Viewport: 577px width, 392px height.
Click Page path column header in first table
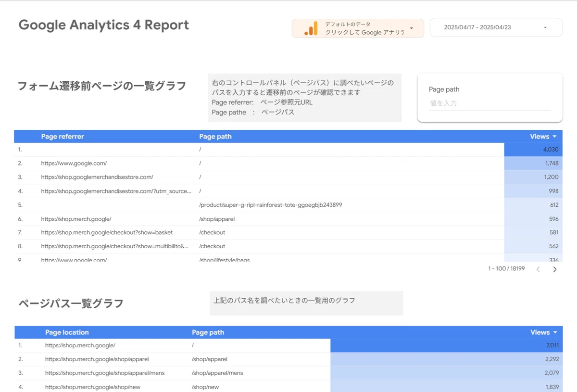point(215,137)
